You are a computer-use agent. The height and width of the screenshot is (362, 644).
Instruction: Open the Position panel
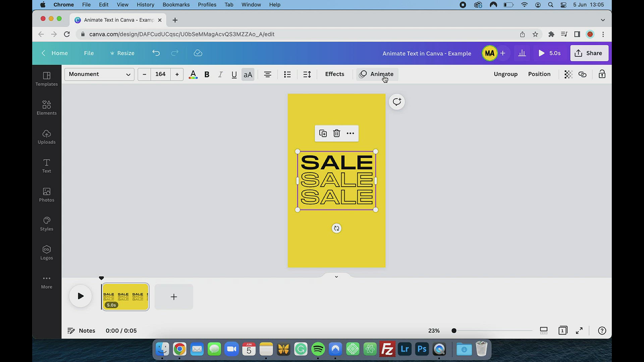539,74
